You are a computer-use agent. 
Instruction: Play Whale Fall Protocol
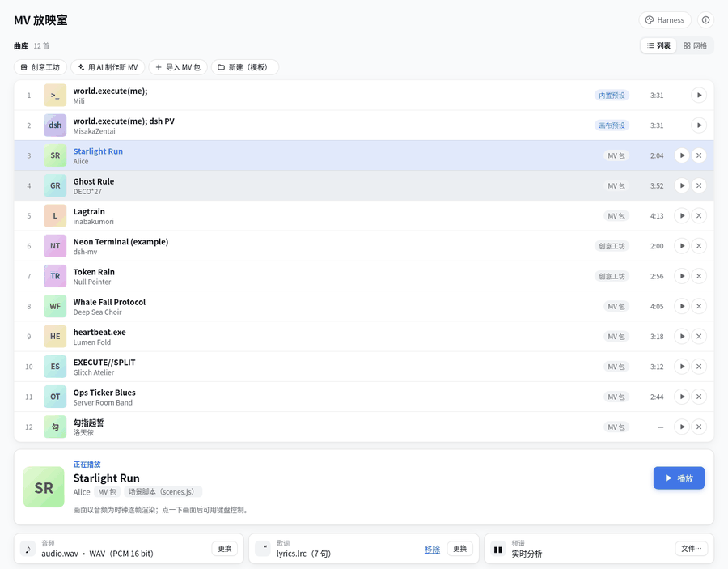click(x=682, y=307)
